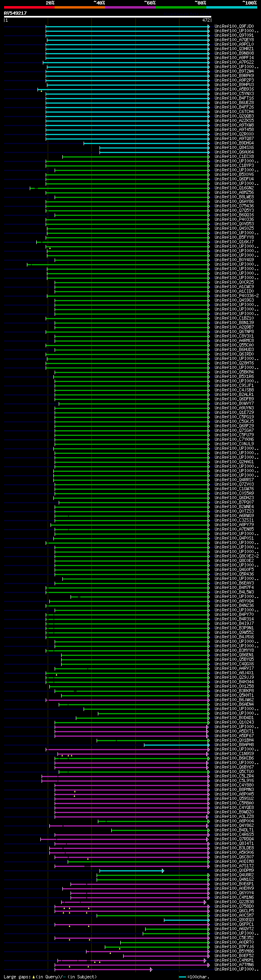Click the orange ~40% identity legend segment

tap(80, 7)
